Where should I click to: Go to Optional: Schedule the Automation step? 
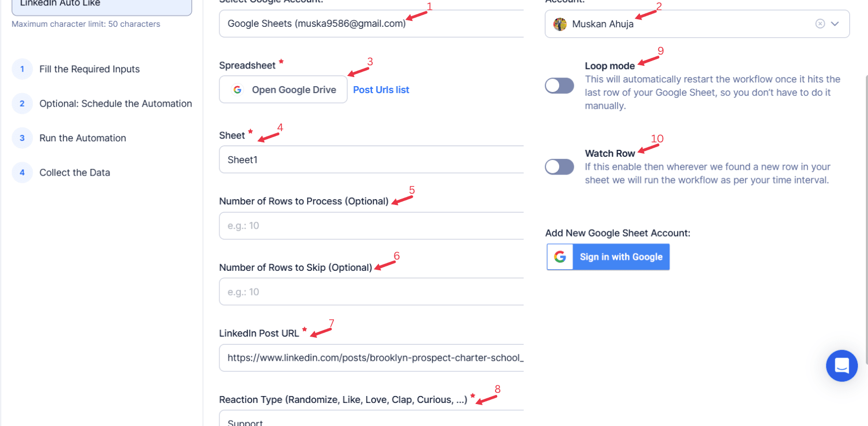point(116,103)
